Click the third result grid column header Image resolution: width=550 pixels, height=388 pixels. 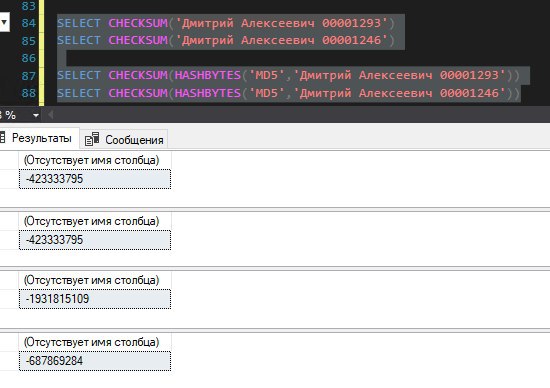point(95,280)
